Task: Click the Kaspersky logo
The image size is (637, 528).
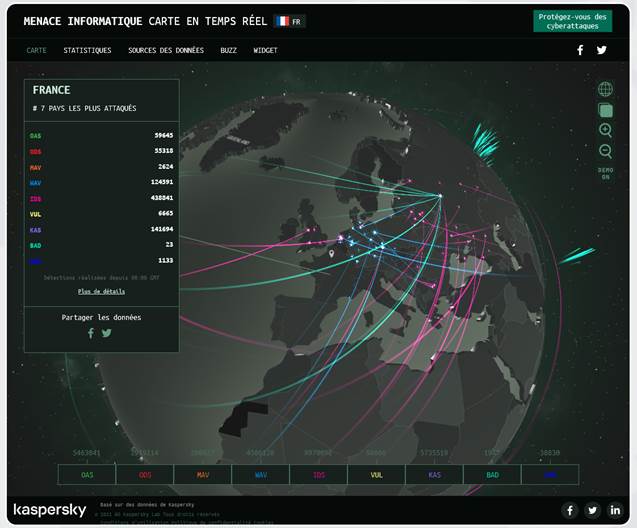Action: (50, 510)
